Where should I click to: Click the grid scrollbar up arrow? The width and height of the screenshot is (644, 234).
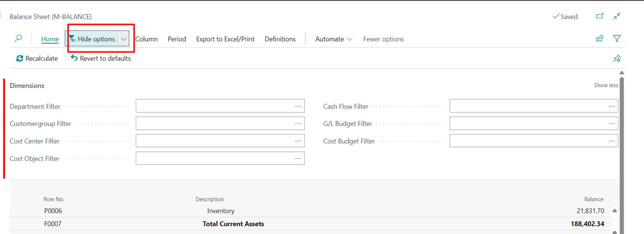click(615, 211)
